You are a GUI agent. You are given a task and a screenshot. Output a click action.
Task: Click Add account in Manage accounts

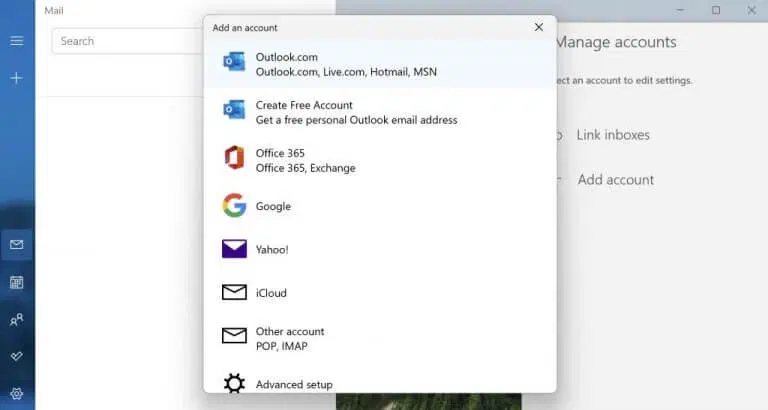[615, 180]
